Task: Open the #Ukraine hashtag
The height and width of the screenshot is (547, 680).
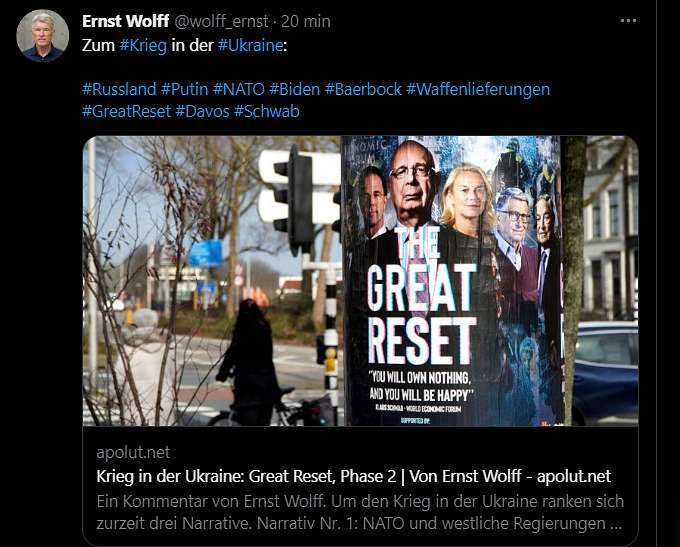Action: [251, 45]
